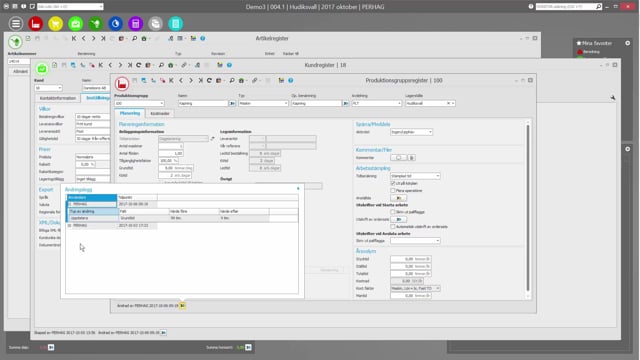Open the purple calculator accounting module

tap(136, 23)
